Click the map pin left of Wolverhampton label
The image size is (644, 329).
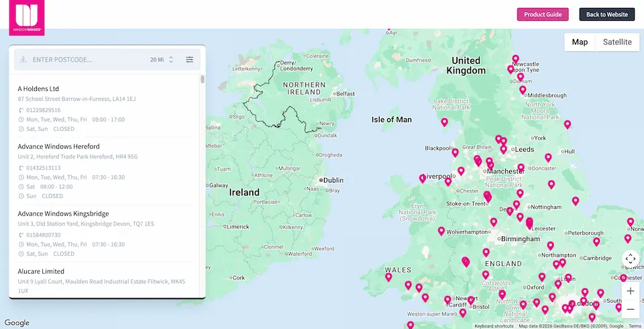tap(441, 231)
